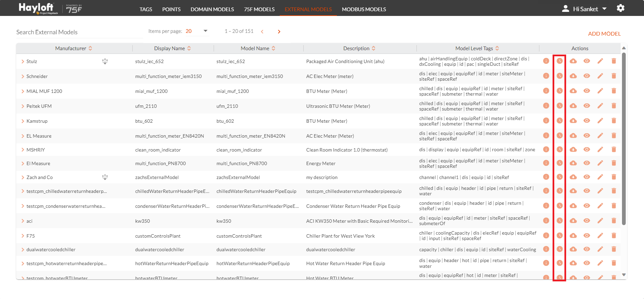Preview the Peltek UFM model
The width and height of the screenshot is (644, 299).
click(x=587, y=106)
